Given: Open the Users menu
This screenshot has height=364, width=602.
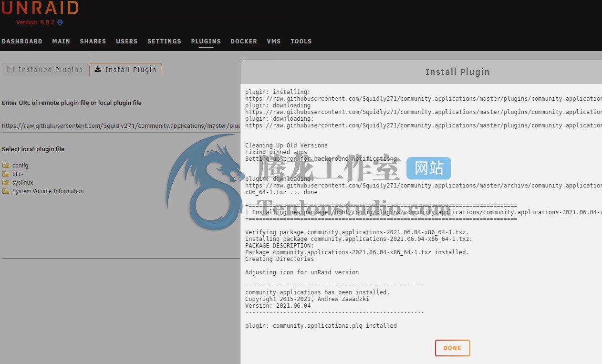Looking at the screenshot, I should (127, 42).
